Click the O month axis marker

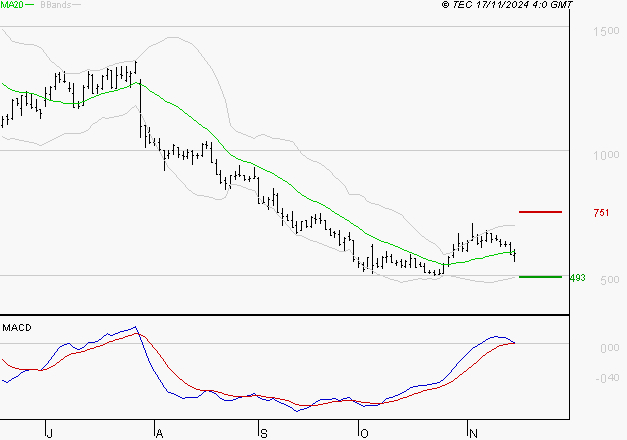coord(364,434)
